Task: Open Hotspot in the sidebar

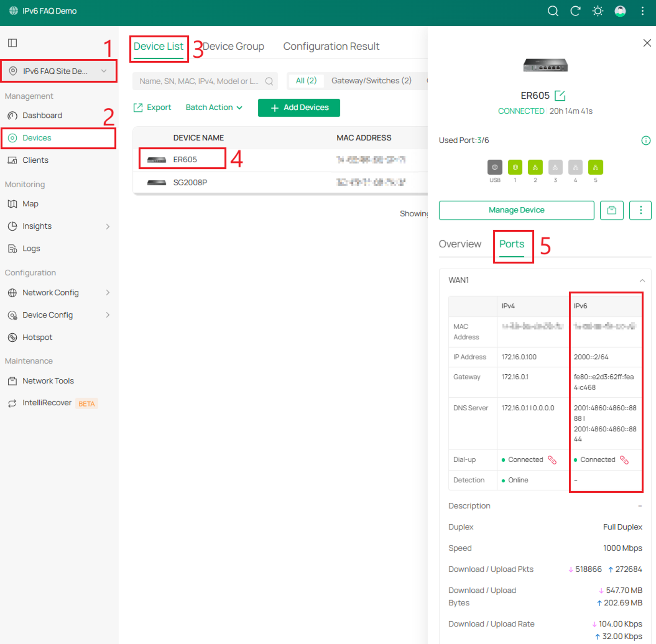Action: pyautogui.click(x=37, y=337)
